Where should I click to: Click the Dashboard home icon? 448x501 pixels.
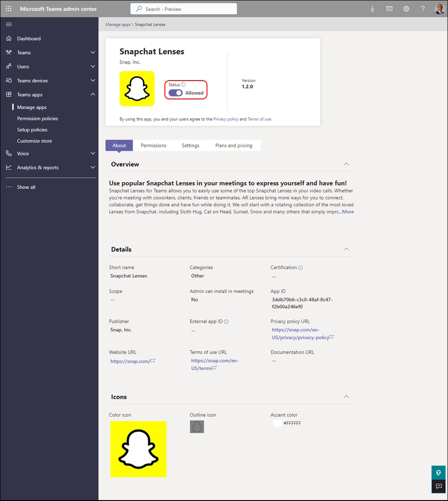9,39
